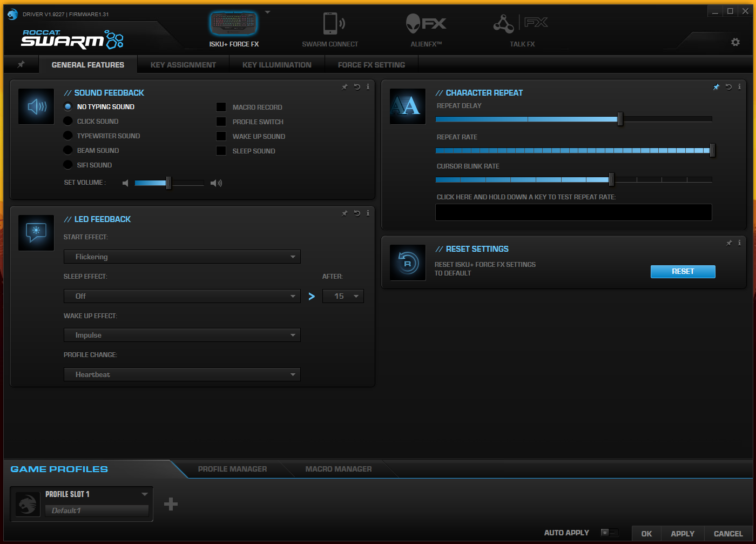Select the ISKU+ FORCE FX keyboard device icon
This screenshot has width=756, height=544.
(x=233, y=23)
